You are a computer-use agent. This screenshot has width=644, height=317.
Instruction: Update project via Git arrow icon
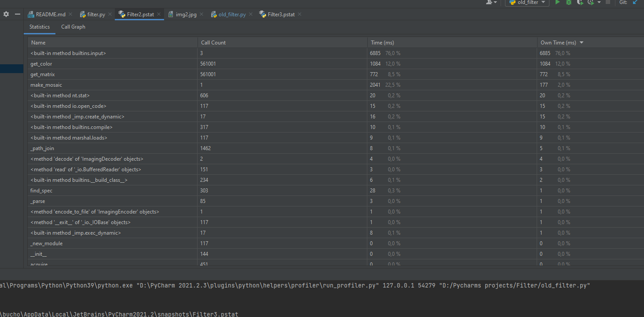(635, 2)
